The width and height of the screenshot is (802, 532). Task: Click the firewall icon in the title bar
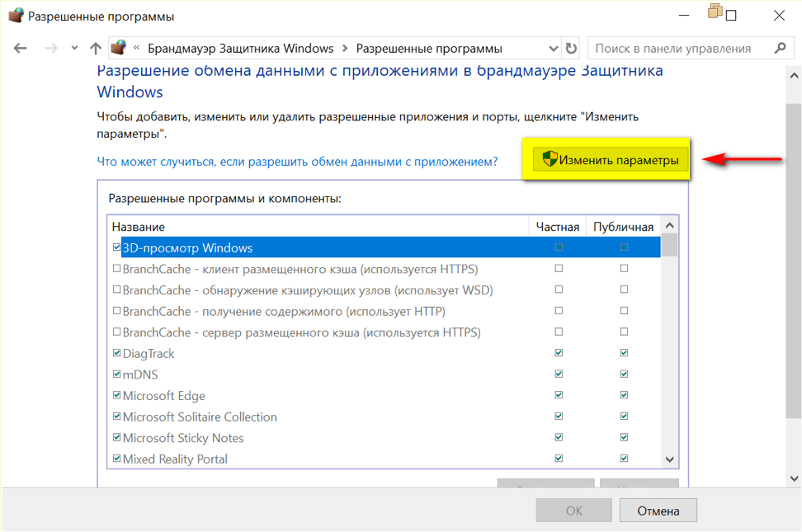(16, 16)
